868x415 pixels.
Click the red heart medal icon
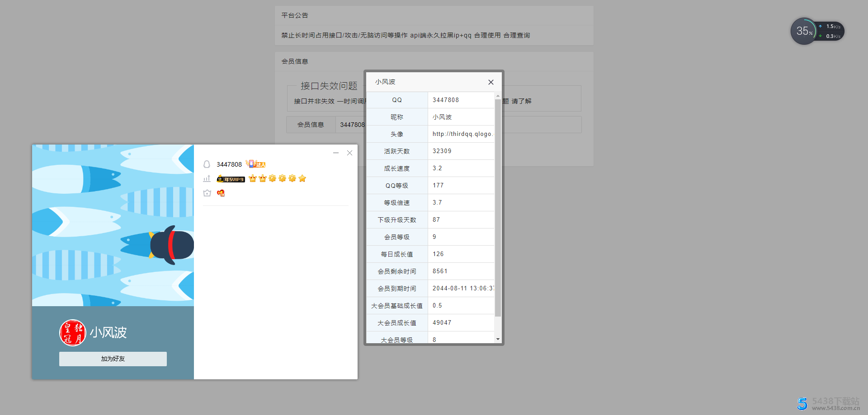(221, 193)
